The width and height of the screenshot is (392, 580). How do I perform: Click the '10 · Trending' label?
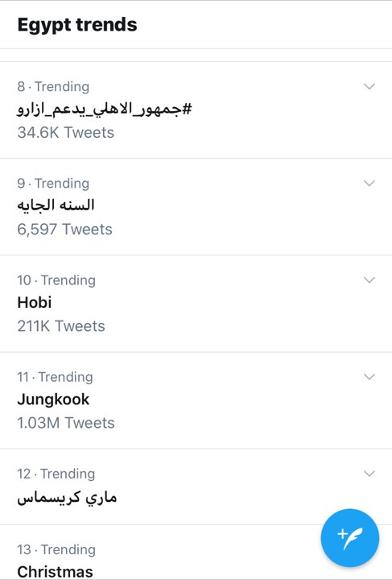pyautogui.click(x=56, y=280)
